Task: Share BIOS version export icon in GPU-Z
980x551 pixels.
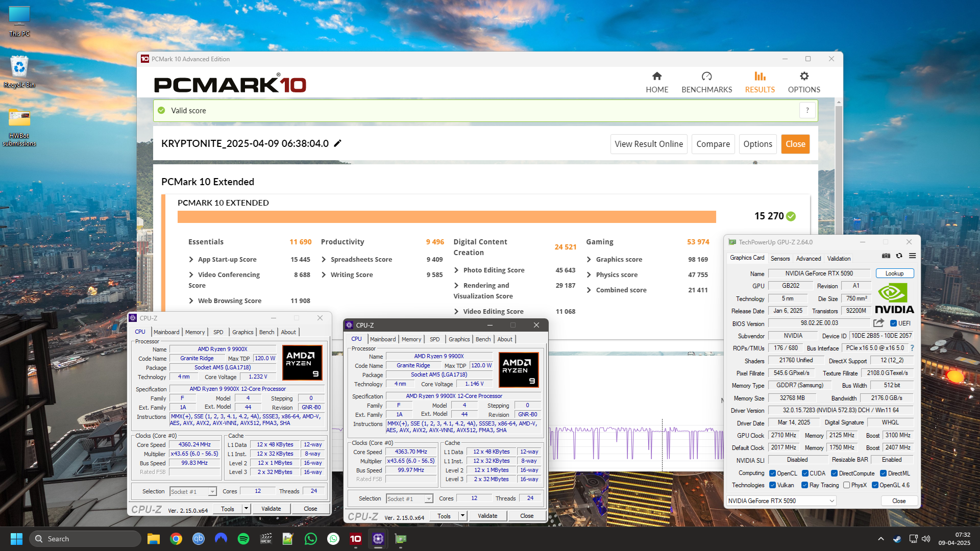Action: point(878,323)
